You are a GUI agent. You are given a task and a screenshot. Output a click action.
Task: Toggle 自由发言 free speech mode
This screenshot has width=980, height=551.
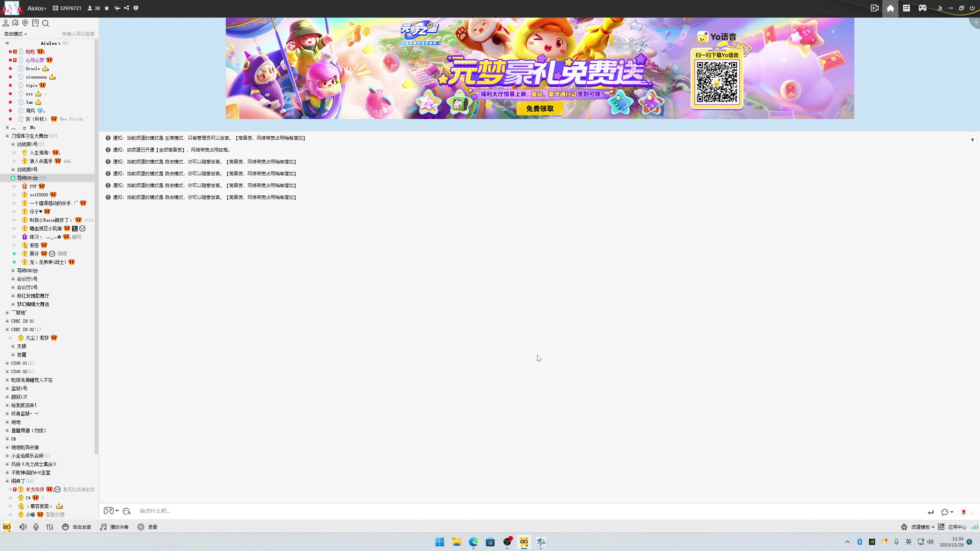(77, 527)
